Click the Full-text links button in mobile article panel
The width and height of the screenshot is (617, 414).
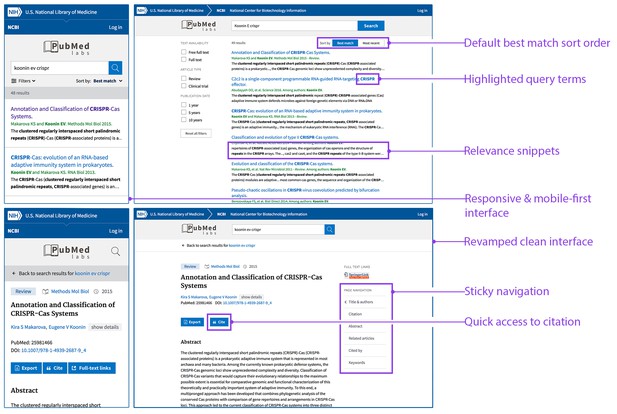pyautogui.click(x=92, y=368)
